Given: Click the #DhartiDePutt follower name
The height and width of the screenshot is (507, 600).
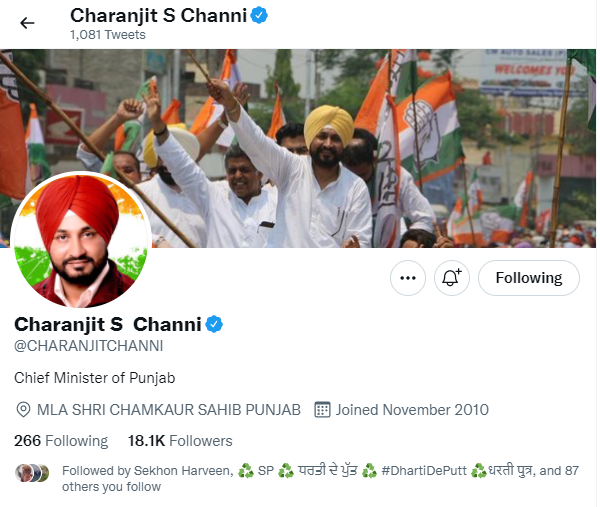Looking at the screenshot, I should (x=424, y=471).
